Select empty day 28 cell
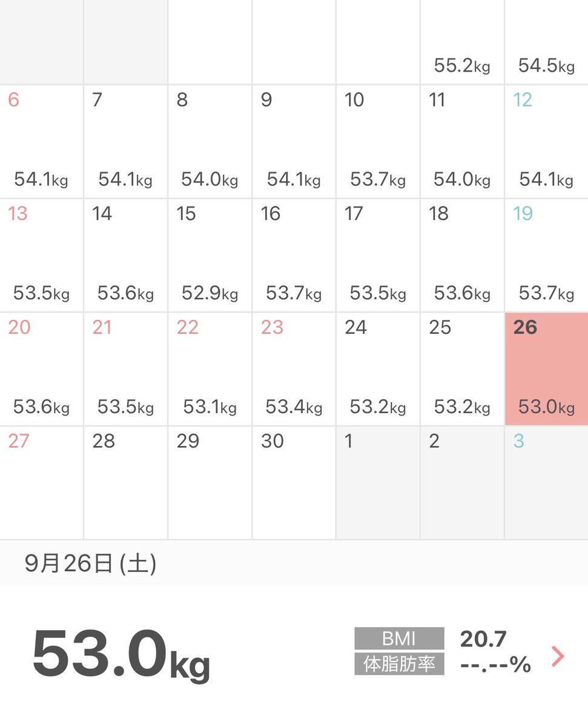Screen dimensions: 588x727 pos(125,483)
